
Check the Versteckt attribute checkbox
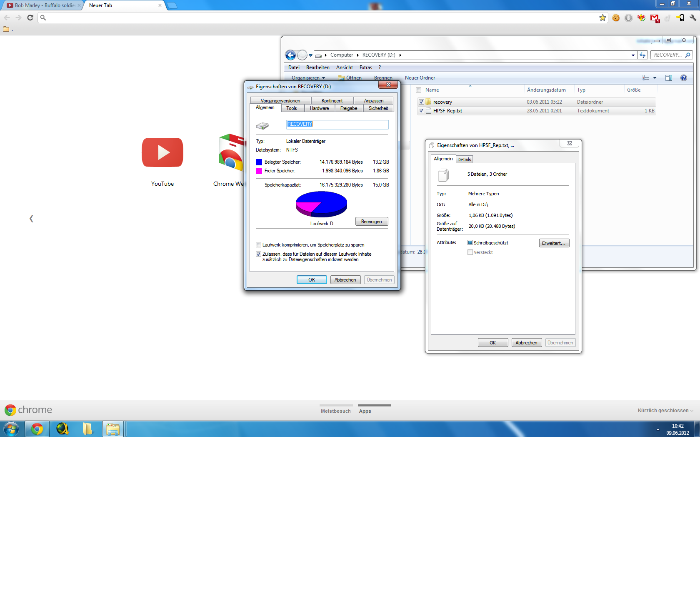pyautogui.click(x=470, y=252)
